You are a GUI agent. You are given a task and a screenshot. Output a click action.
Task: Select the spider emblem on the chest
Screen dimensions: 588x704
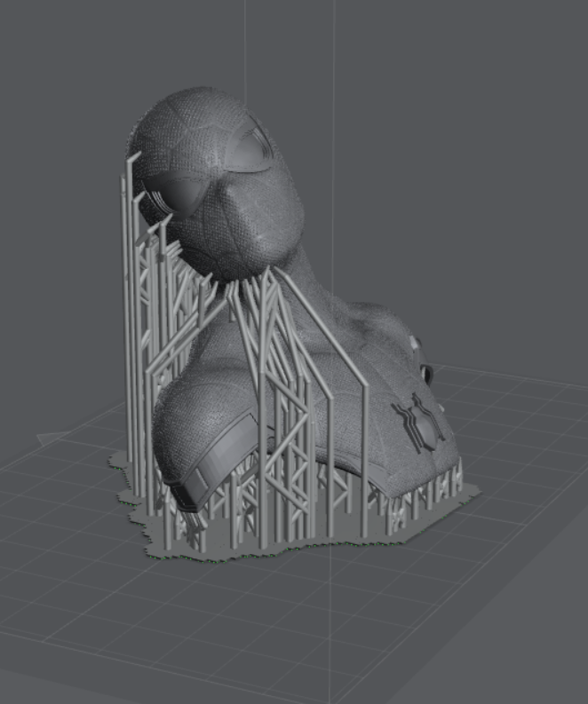(x=419, y=423)
